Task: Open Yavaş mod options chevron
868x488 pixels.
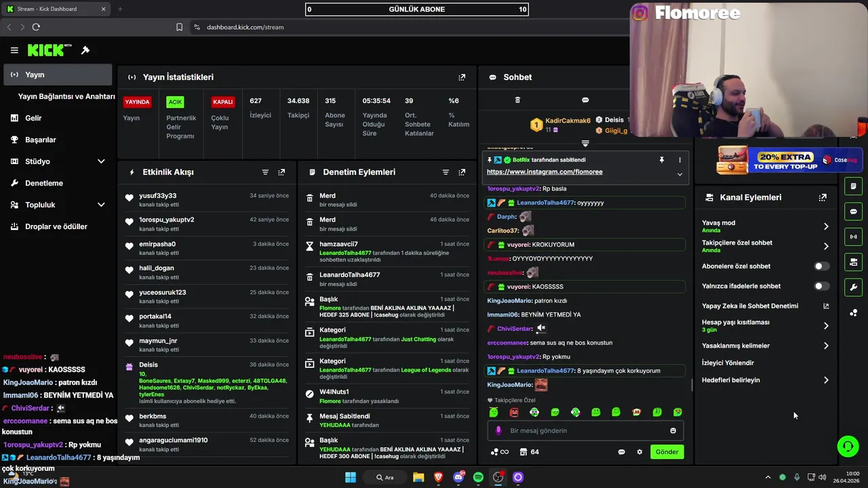Action: click(x=826, y=226)
